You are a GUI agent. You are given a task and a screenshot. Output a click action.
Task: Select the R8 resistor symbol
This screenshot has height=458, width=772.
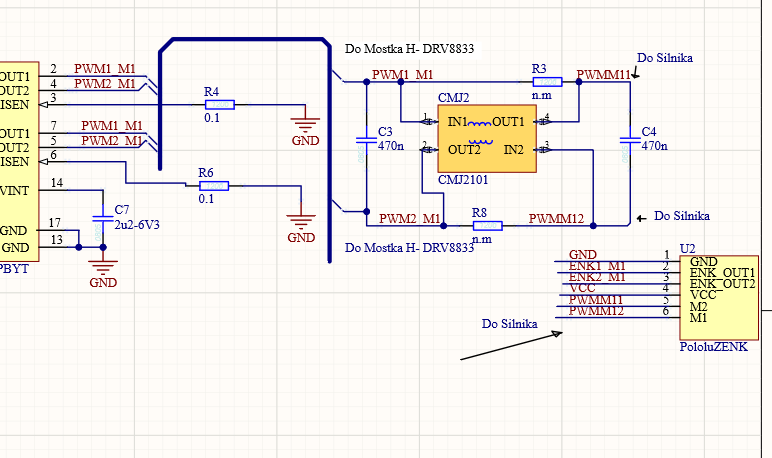[486, 225]
